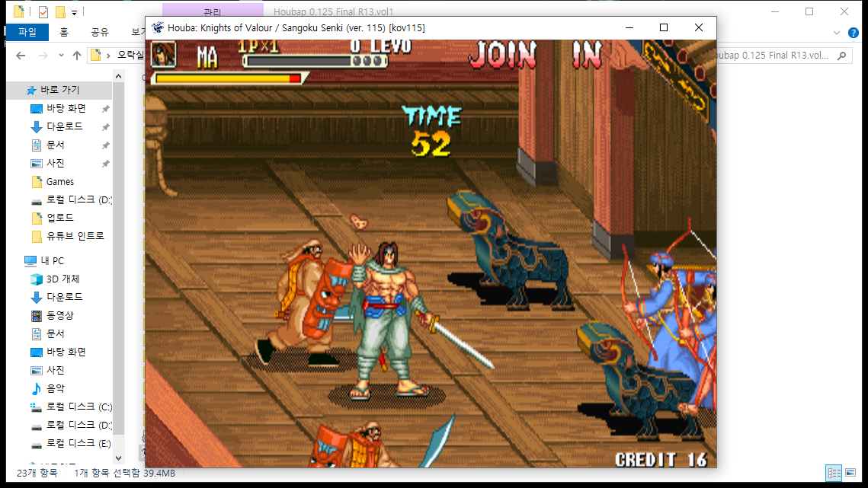Open the 업로드 folder in sidebar
The width and height of the screenshot is (868, 488).
(59, 218)
